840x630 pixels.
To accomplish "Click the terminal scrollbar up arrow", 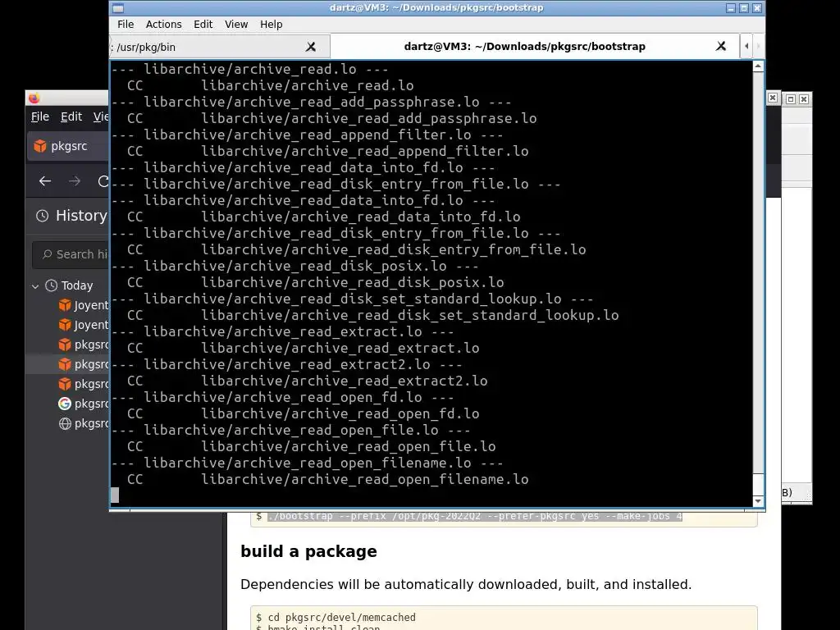I will [x=758, y=66].
